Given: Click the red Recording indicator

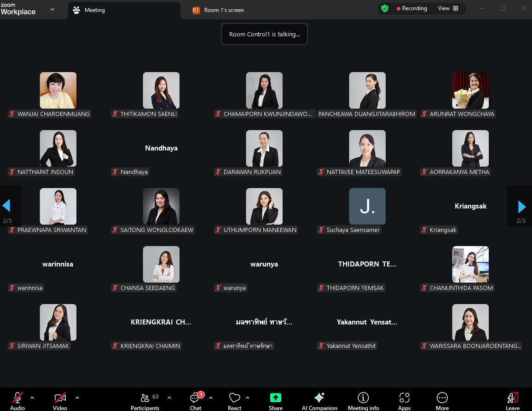Looking at the screenshot, I should point(399,9).
